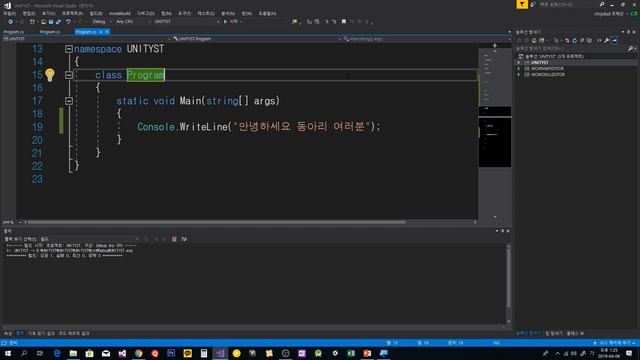Click the highlighted Program class name in the editor
The width and height of the screenshot is (640, 360).
pyautogui.click(x=146, y=75)
